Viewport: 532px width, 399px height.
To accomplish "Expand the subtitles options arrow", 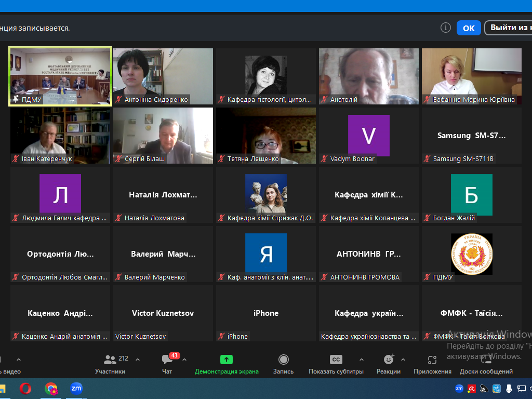I will 362,360.
